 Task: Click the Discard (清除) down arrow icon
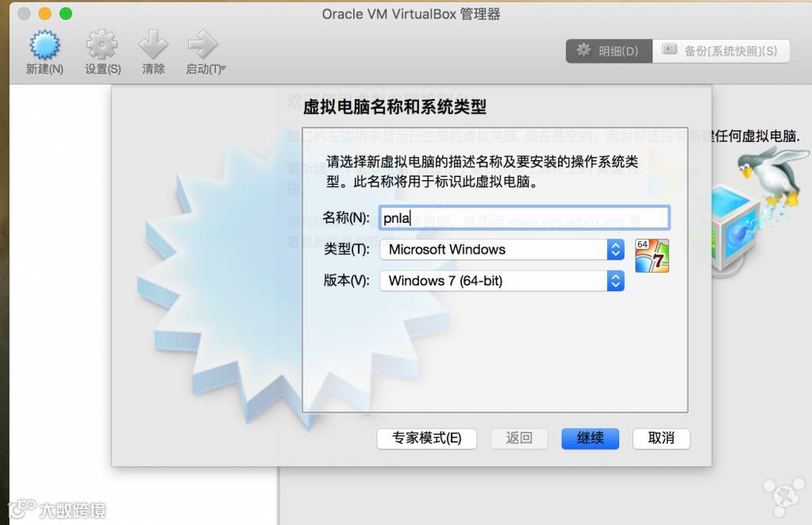[153, 44]
